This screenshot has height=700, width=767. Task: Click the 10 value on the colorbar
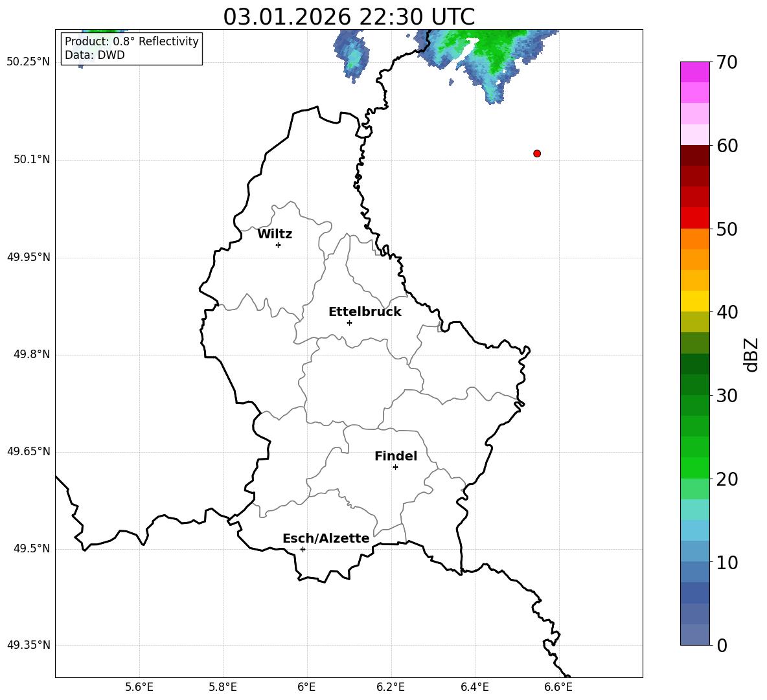point(727,563)
